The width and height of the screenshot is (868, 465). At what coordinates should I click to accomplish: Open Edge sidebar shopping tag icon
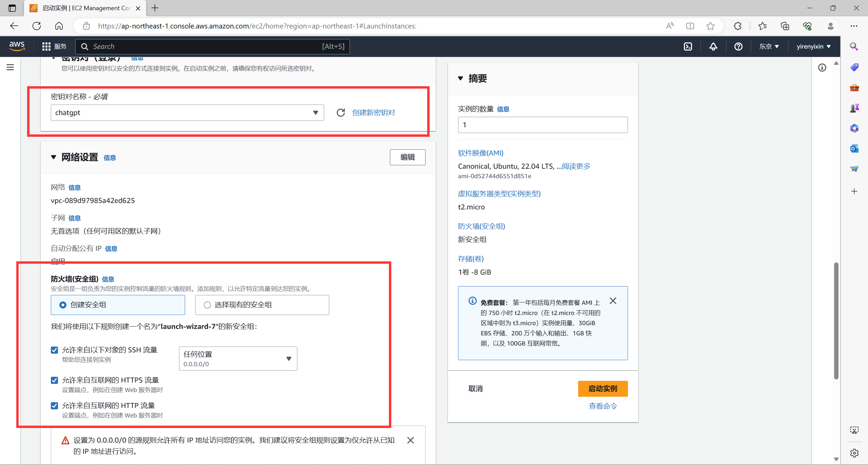(x=854, y=67)
